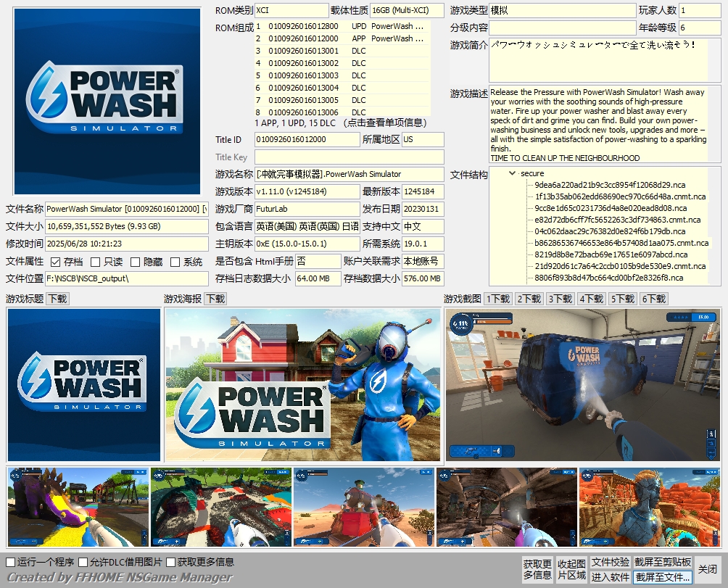
Task: Click the 文件大小 file size field
Action: coord(127,226)
